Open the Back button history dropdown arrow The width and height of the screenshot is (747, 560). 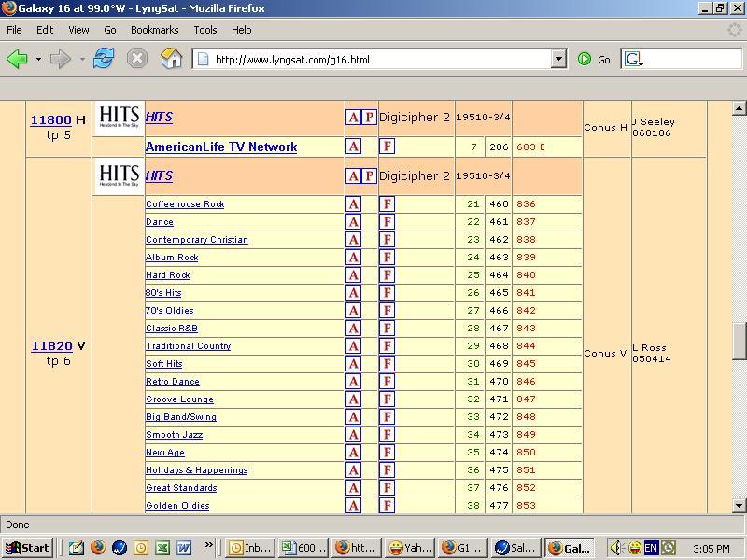pos(38,60)
